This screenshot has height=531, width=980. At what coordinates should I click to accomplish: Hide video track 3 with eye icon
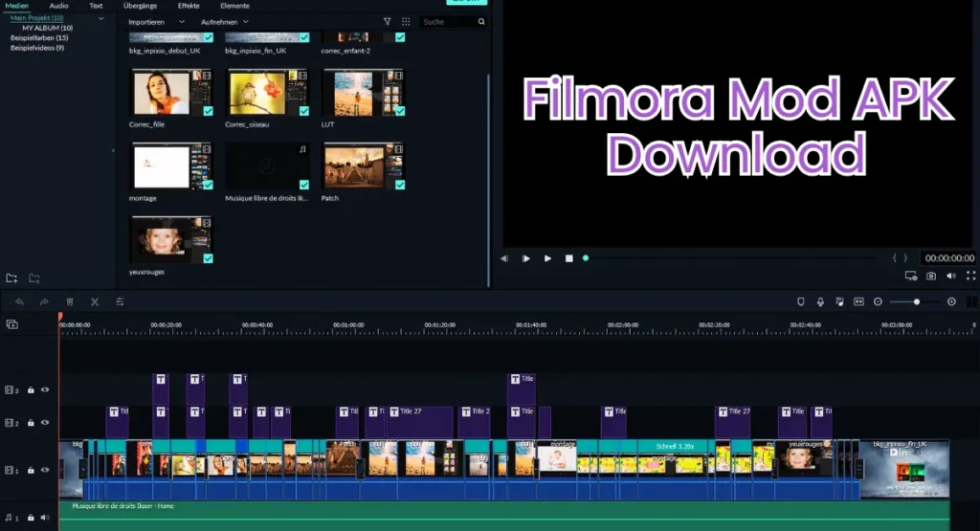pyautogui.click(x=45, y=389)
